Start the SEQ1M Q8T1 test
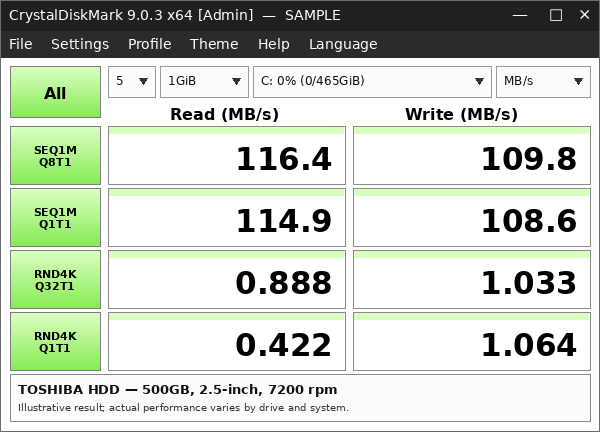This screenshot has width=600, height=432. pos(55,156)
